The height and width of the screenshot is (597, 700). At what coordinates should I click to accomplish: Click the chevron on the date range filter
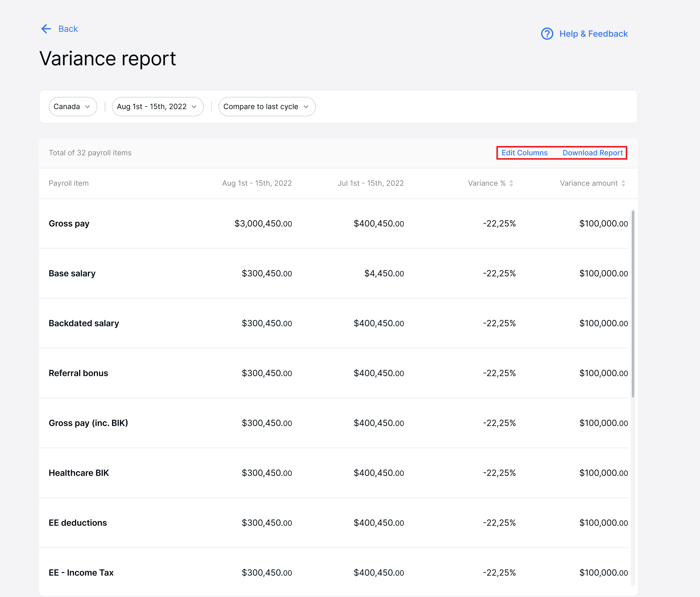point(194,107)
